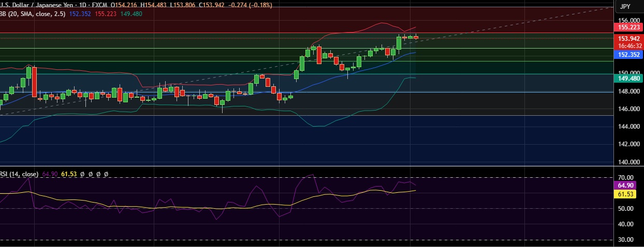Screen dimensions: 644x247
Task: Click the purple 64.90 RSI axis label
Action: 627,185
